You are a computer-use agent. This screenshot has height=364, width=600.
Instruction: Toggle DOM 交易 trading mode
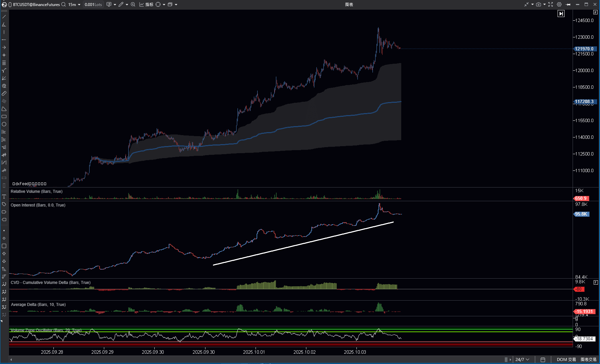click(566, 359)
